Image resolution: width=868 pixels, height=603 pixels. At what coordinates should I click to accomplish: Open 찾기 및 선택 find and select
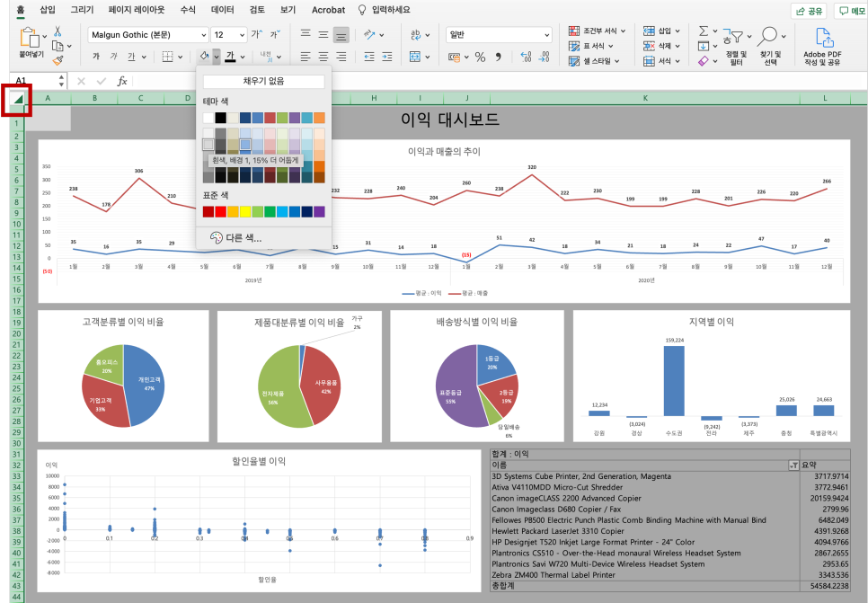[x=771, y=46]
